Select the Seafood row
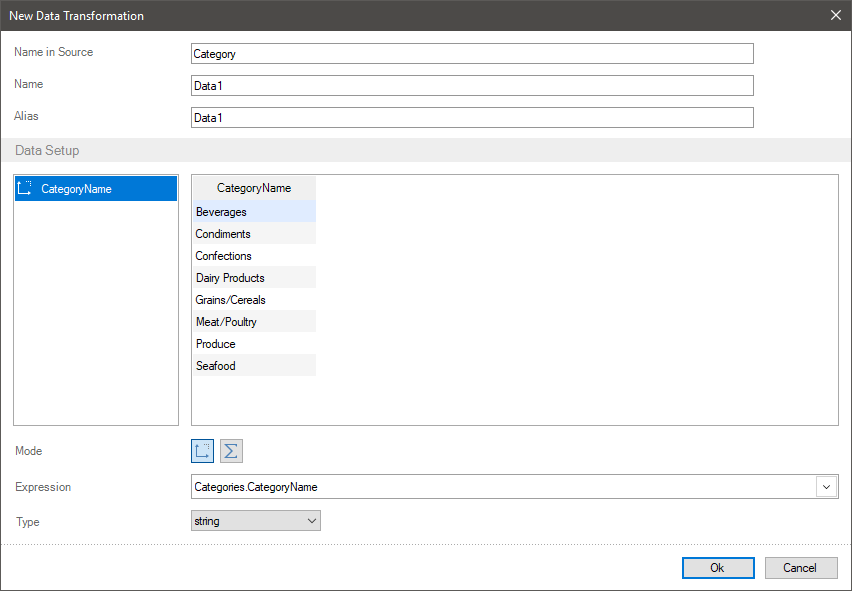 254,366
